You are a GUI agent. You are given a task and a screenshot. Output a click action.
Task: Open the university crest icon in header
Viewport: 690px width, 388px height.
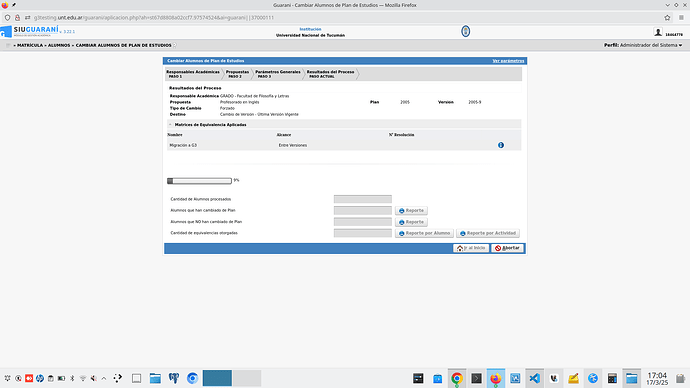466,31
